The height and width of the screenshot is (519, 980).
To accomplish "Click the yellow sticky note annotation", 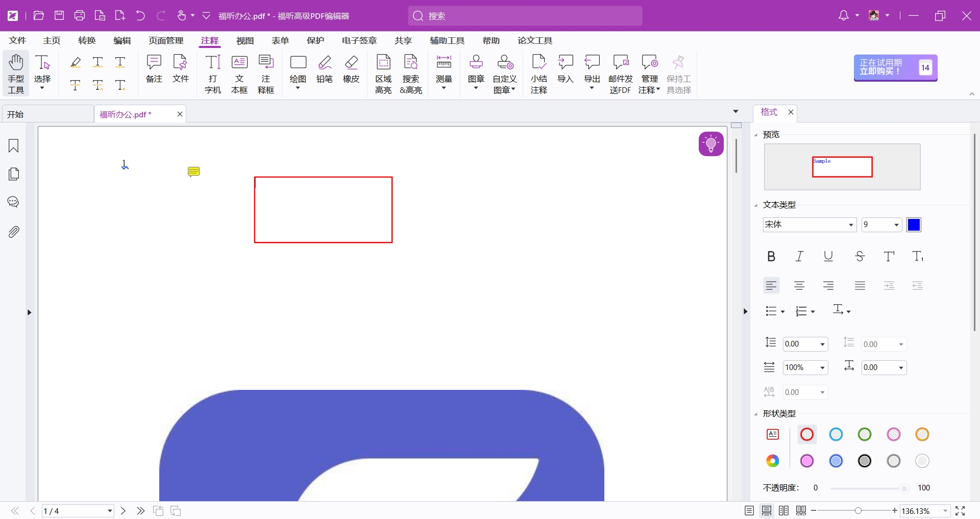I will point(193,171).
